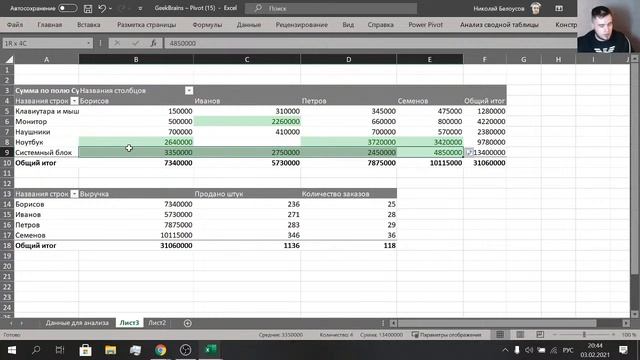
Task: Click next sheet navigation arrow
Action: (22, 323)
